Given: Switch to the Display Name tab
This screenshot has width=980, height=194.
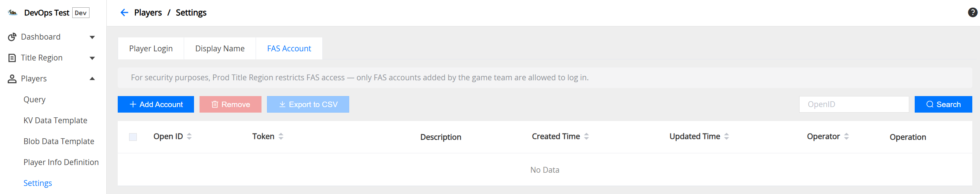Looking at the screenshot, I should tap(220, 49).
